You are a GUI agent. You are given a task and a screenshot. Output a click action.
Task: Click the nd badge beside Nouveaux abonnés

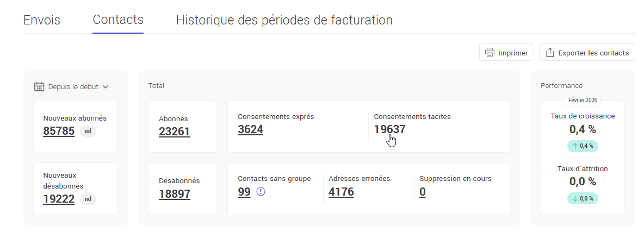tap(88, 131)
